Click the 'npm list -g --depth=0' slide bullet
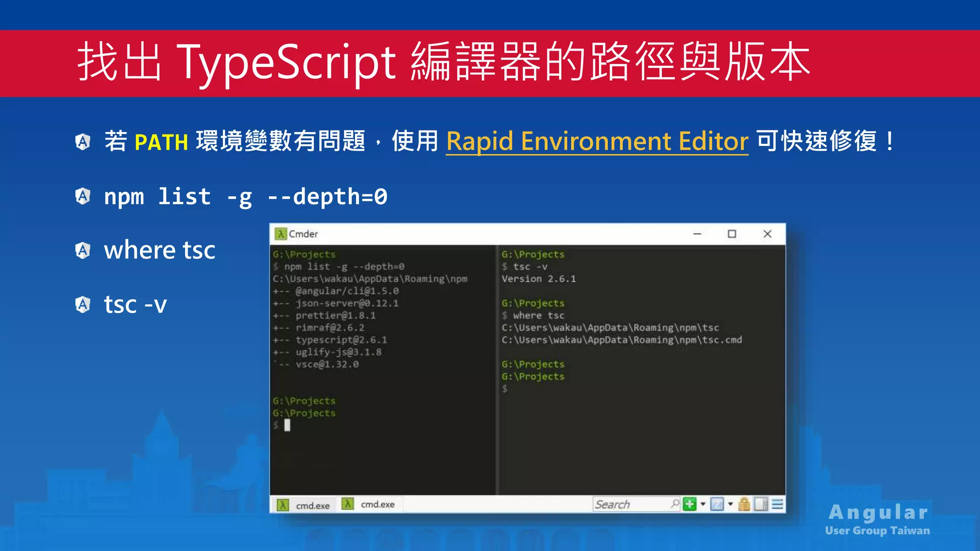 tap(245, 197)
